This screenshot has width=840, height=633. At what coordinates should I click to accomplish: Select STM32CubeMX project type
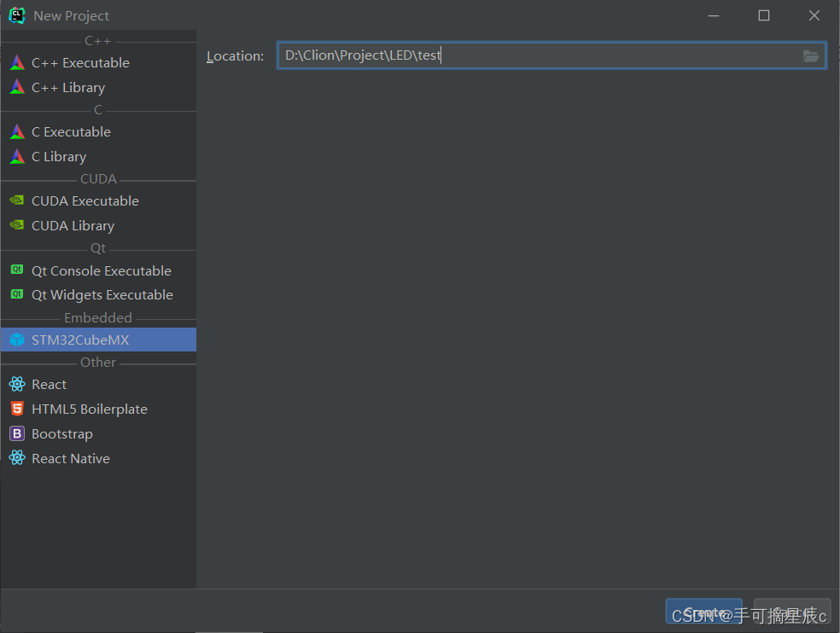(98, 340)
